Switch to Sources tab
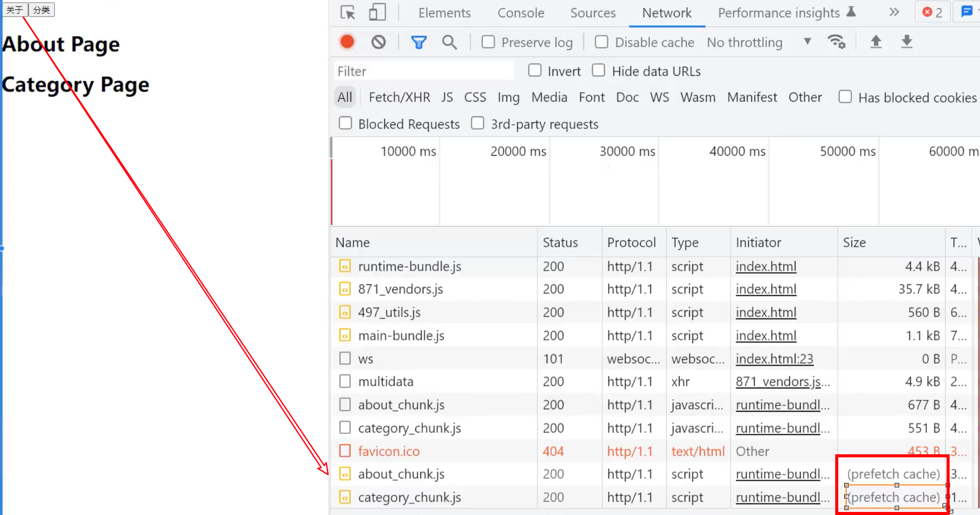 pos(593,13)
